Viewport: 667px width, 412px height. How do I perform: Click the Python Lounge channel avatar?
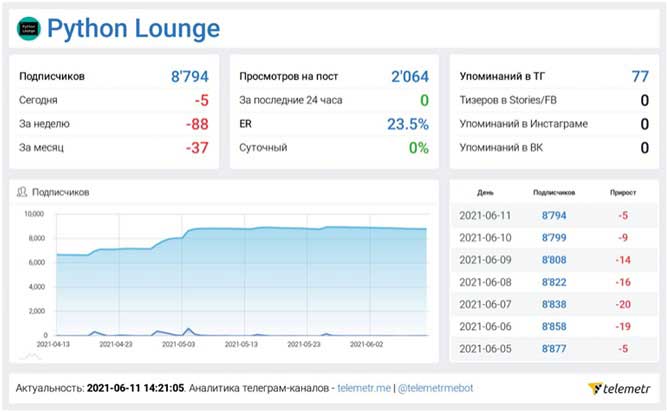click(29, 29)
